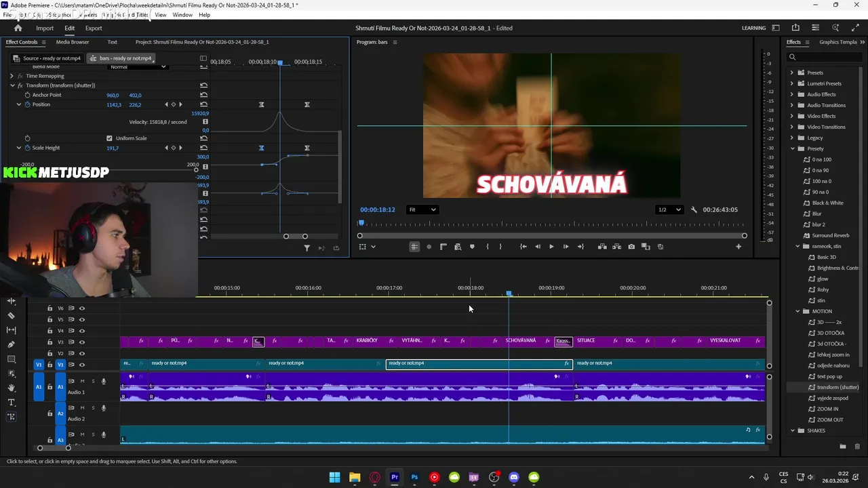The width and height of the screenshot is (868, 488).
Task: Toggle Show Rulers/Guides grid button in Program monitor
Action: pos(414,247)
